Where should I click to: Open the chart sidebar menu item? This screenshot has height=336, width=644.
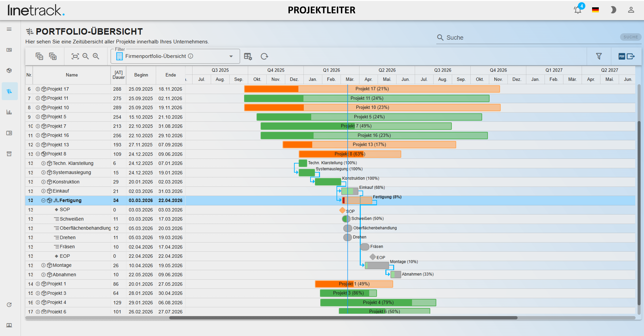[9, 112]
